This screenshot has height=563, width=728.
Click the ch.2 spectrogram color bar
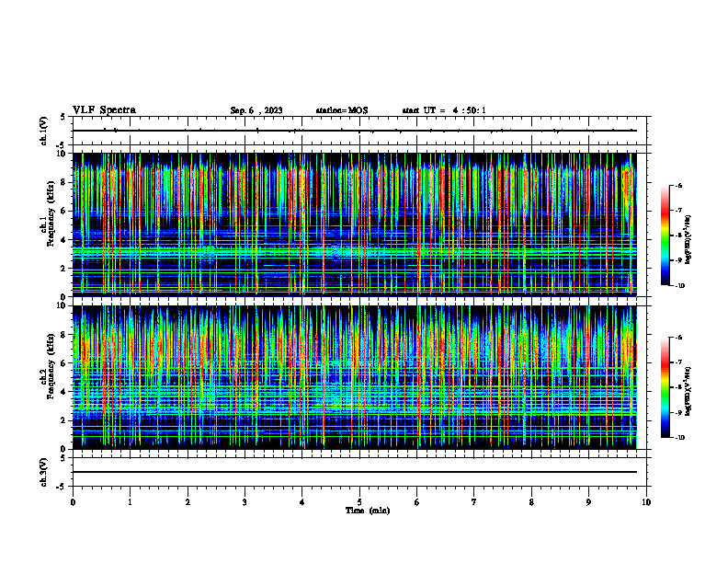coord(665,387)
